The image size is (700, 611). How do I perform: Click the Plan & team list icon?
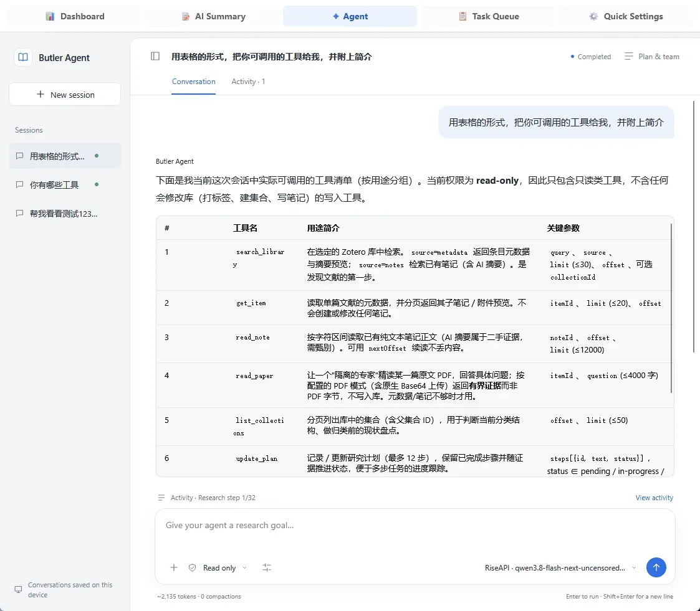click(628, 56)
